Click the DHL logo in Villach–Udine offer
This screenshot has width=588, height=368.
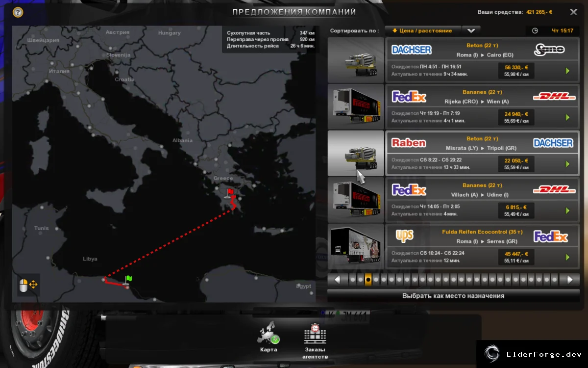tap(554, 189)
